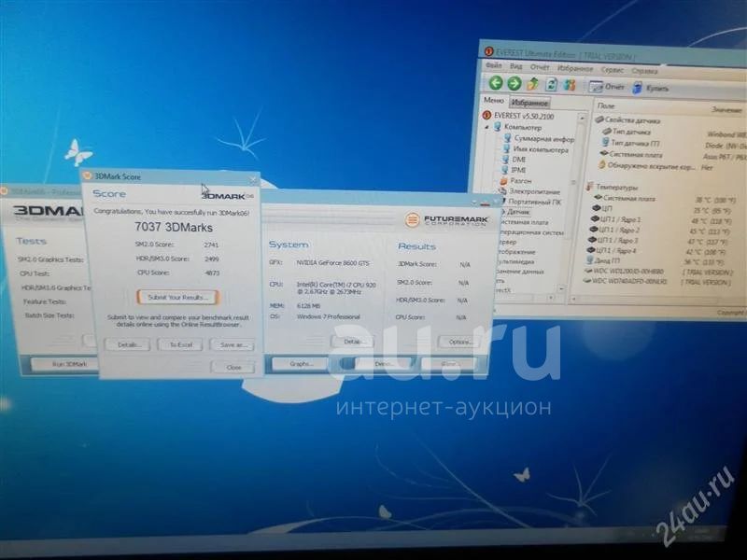Open the Отчет report toolbar button

click(x=606, y=87)
